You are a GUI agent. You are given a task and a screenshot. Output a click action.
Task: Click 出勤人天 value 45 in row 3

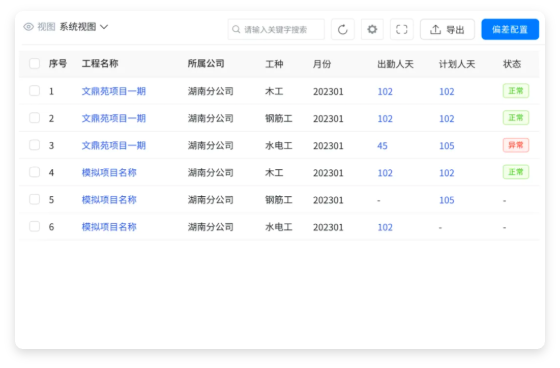[x=382, y=146]
